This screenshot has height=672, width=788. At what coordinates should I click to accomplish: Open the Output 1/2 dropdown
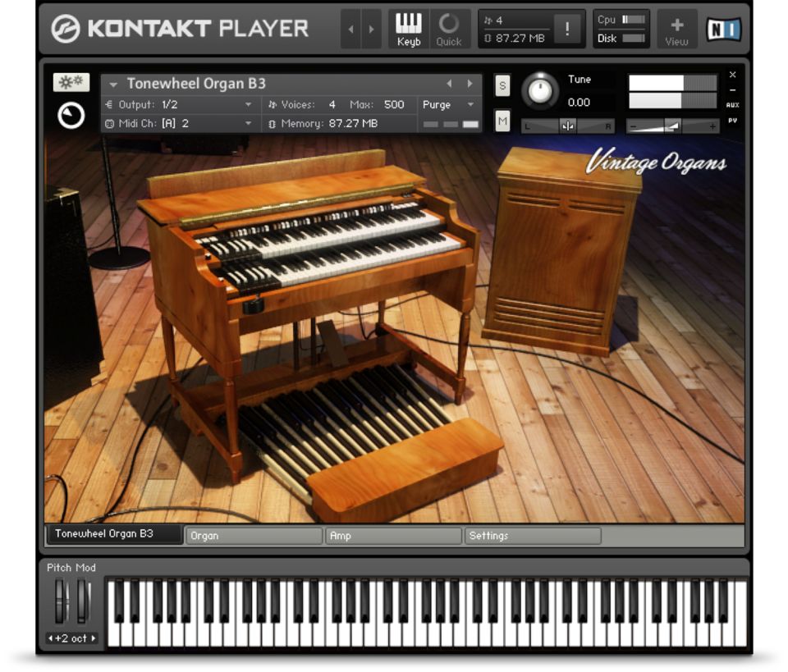click(248, 105)
